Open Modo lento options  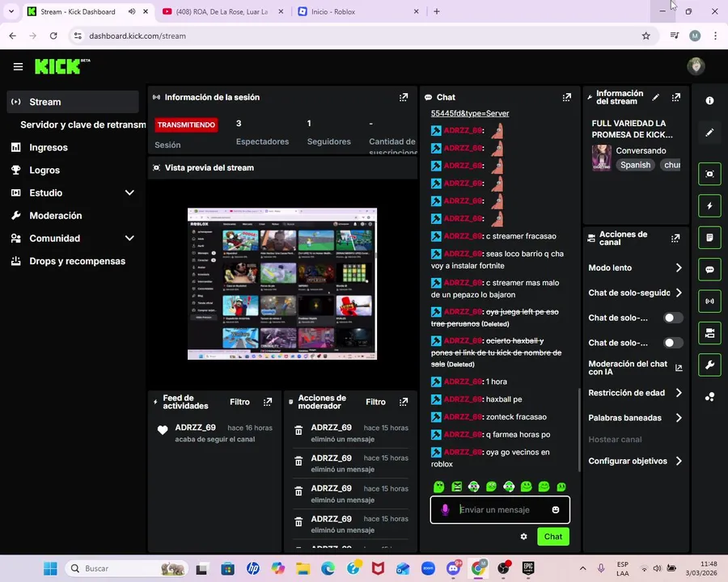coord(635,268)
